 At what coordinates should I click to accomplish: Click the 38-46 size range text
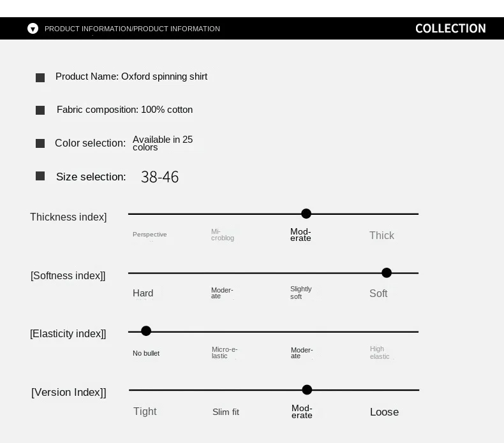coord(159,177)
